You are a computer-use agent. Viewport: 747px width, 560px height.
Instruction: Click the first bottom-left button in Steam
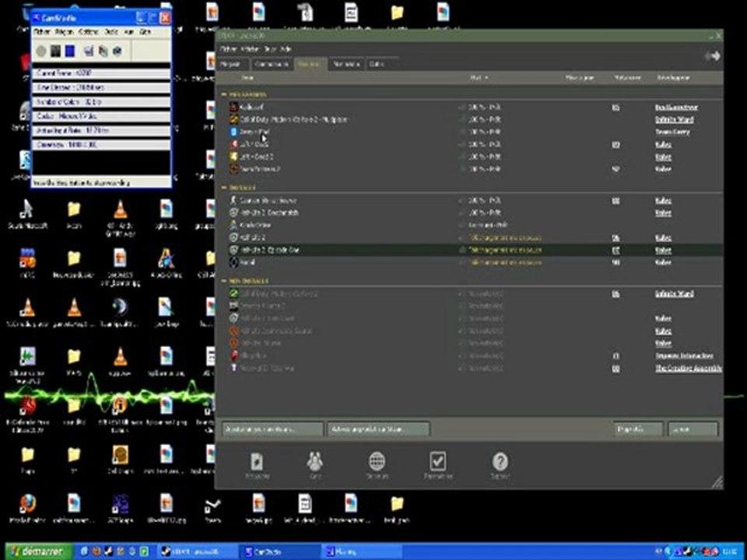tap(272, 429)
